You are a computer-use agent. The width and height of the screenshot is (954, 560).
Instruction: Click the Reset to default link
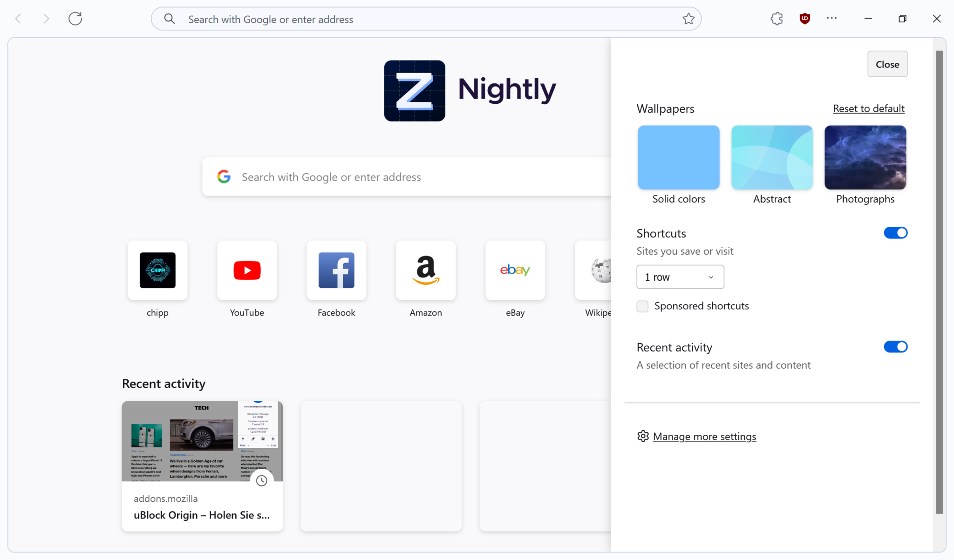click(x=868, y=108)
